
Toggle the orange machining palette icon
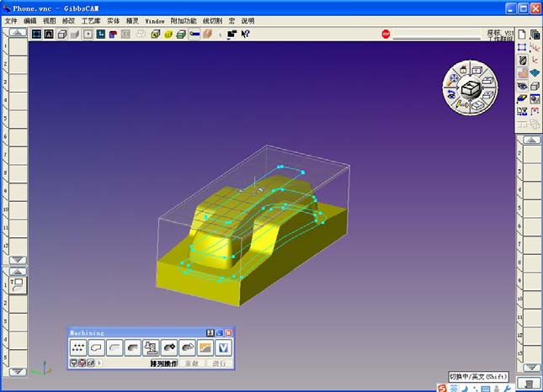coord(523,73)
